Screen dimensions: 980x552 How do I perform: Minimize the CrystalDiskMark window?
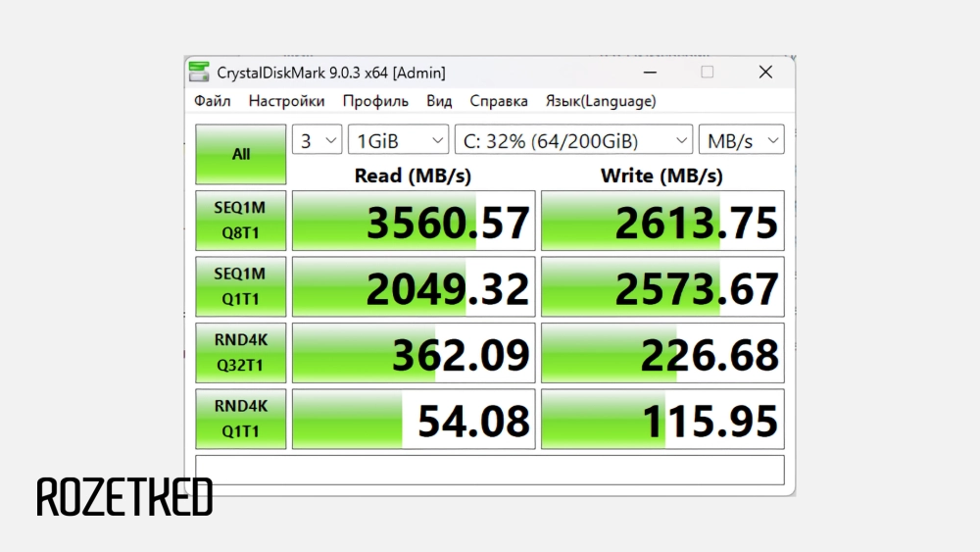(650, 72)
